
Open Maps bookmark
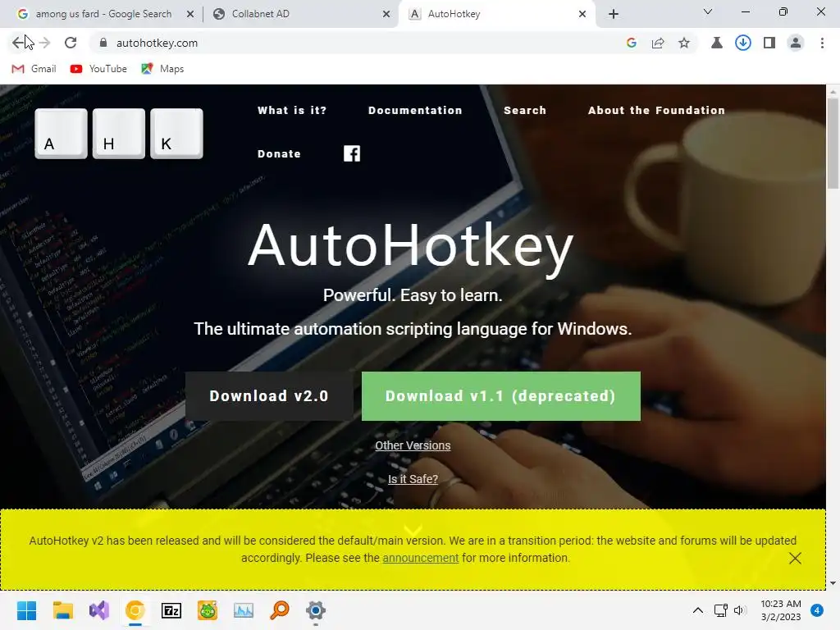[163, 69]
